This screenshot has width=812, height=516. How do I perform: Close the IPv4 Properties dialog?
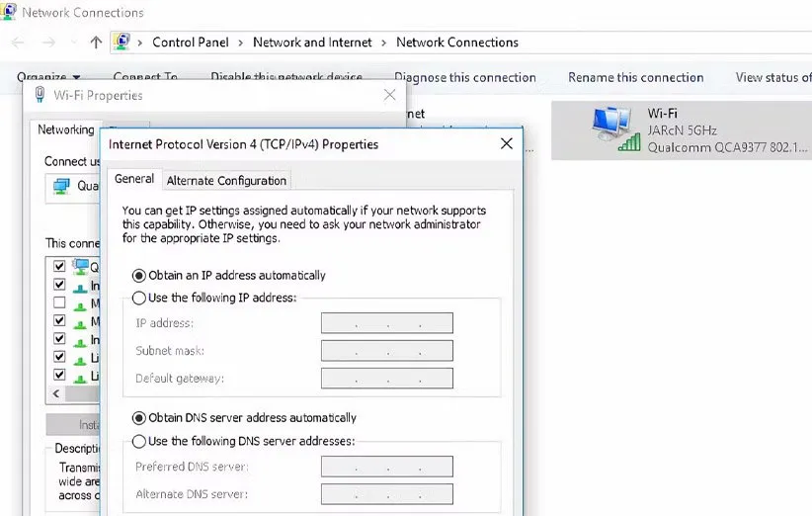507,143
